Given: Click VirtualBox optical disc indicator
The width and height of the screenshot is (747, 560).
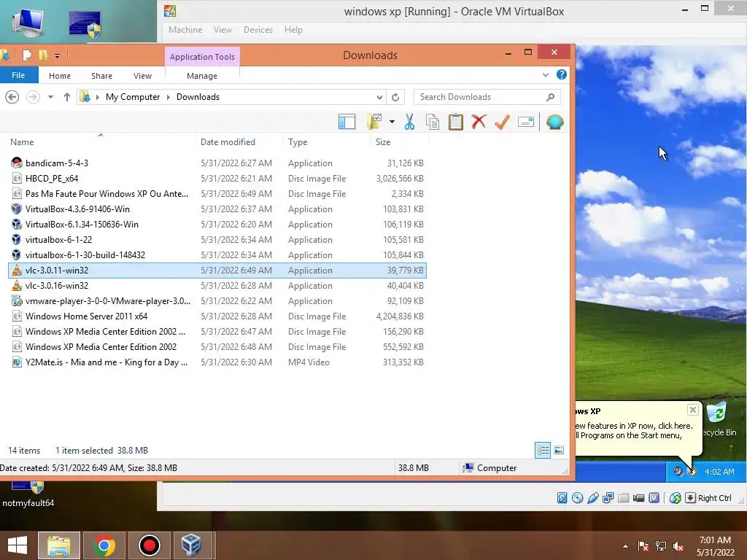Looking at the screenshot, I should pyautogui.click(x=578, y=498).
